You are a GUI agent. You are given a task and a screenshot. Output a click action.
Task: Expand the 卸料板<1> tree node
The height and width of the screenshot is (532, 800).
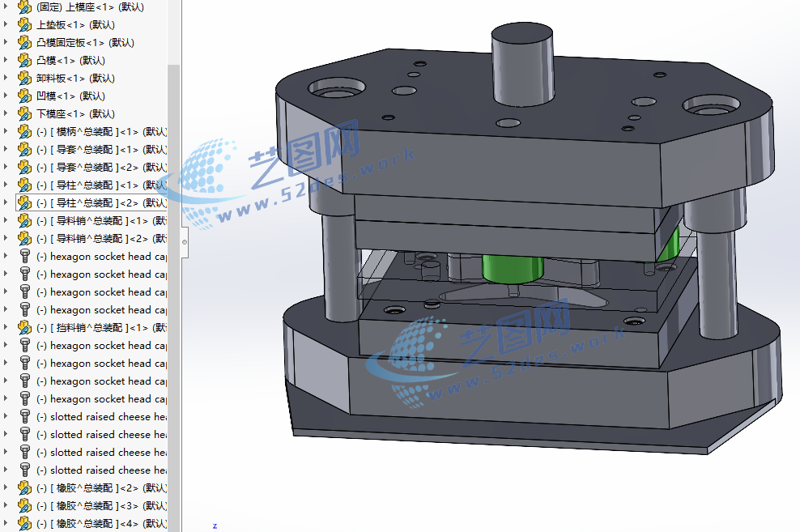click(x=6, y=78)
